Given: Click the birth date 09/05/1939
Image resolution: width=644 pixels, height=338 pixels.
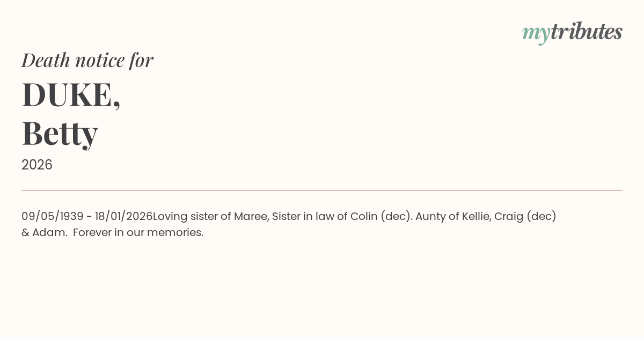Looking at the screenshot, I should 53,217.
